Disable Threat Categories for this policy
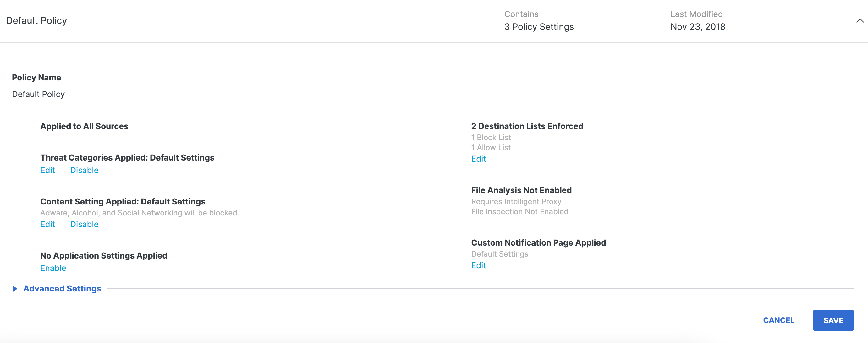This screenshot has width=868, height=343. coord(84,170)
